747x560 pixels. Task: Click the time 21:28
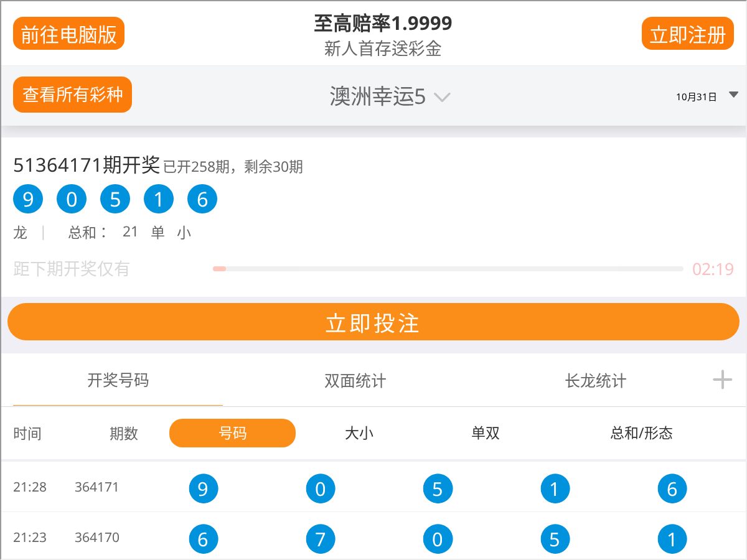pyautogui.click(x=30, y=487)
